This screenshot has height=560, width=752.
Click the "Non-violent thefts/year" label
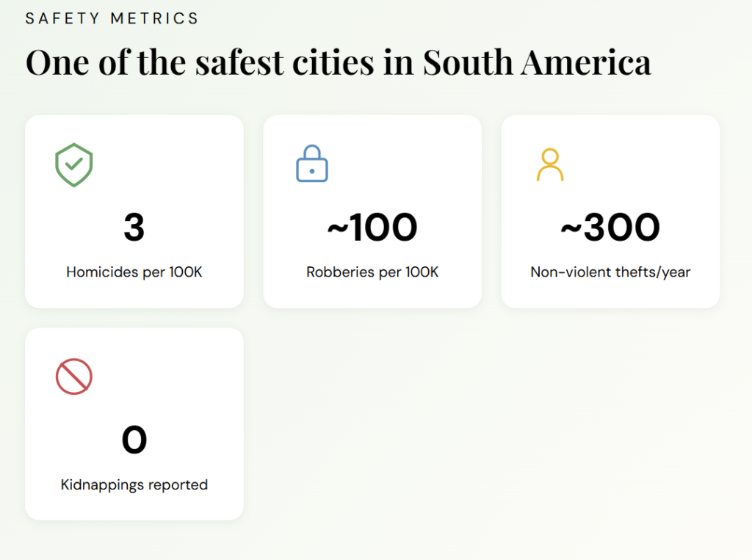610,272
